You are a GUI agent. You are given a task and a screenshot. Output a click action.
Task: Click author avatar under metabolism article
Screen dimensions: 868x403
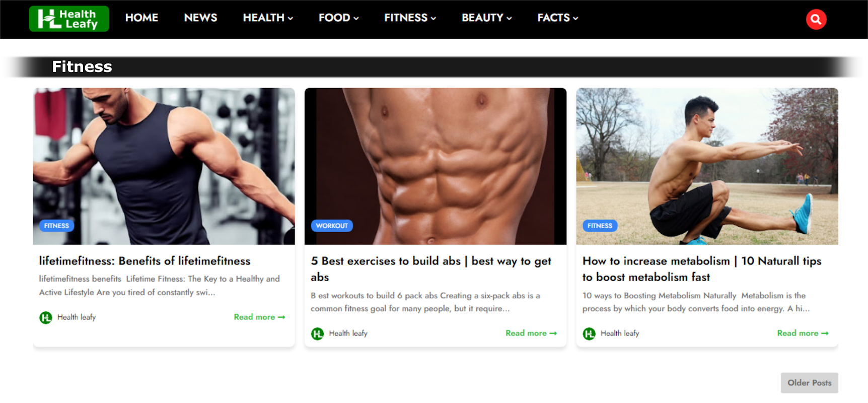(x=589, y=333)
